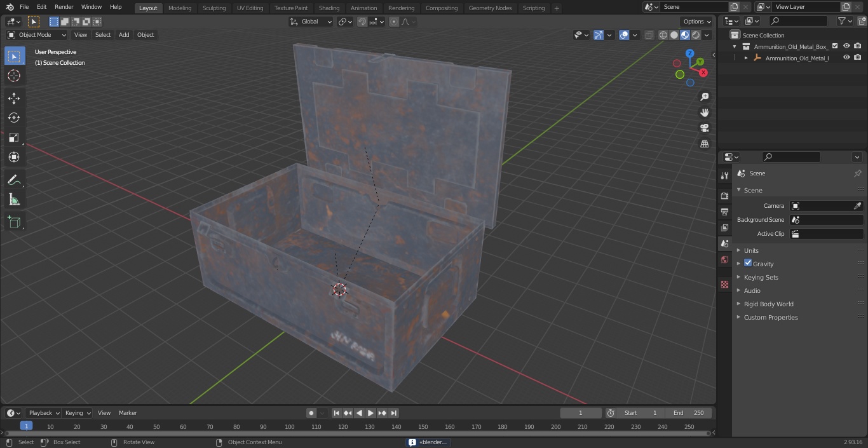Choose the Transform tool
Screen dimensions: 868x448
coord(14,157)
